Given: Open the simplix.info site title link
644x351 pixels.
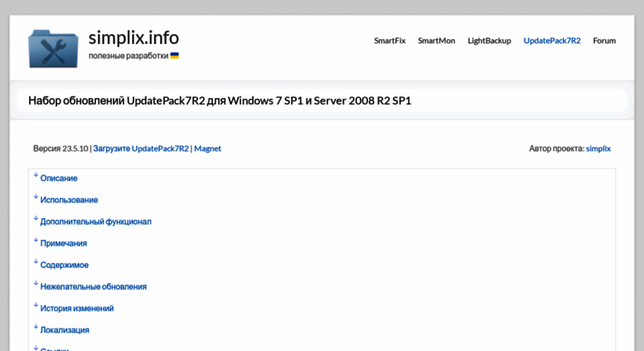Looking at the screenshot, I should [x=133, y=38].
